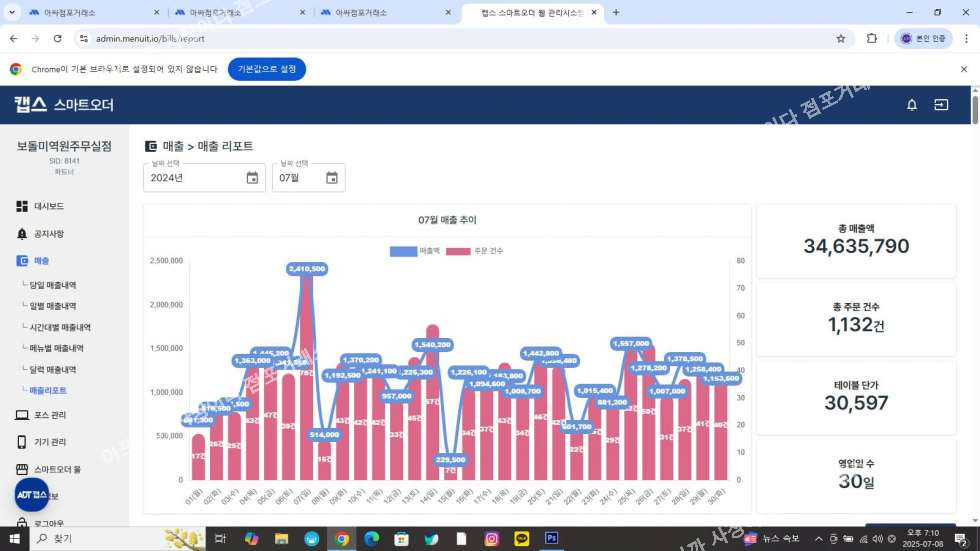Launch Photoshop from the taskbar
Image resolution: width=980 pixels, height=551 pixels.
coord(551,538)
